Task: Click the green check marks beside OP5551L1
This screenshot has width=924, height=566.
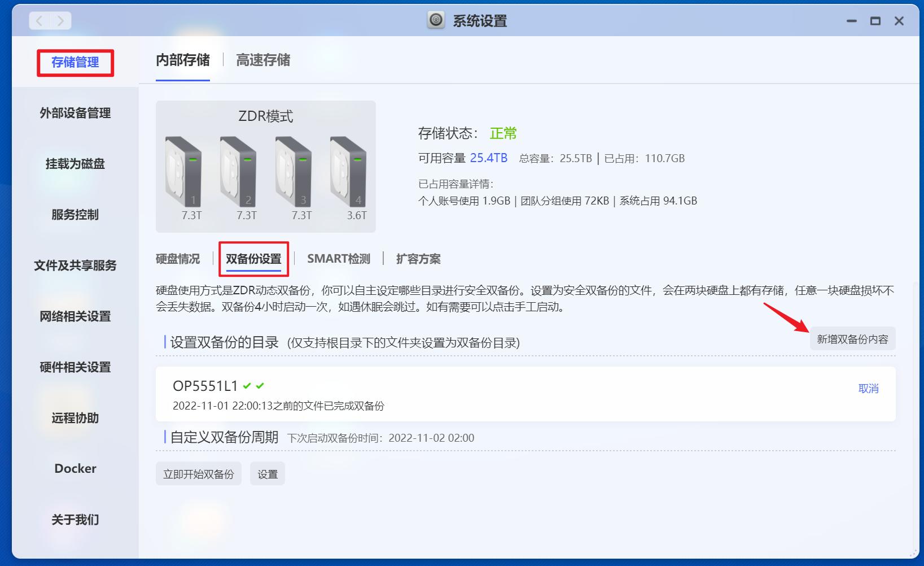Action: [253, 386]
